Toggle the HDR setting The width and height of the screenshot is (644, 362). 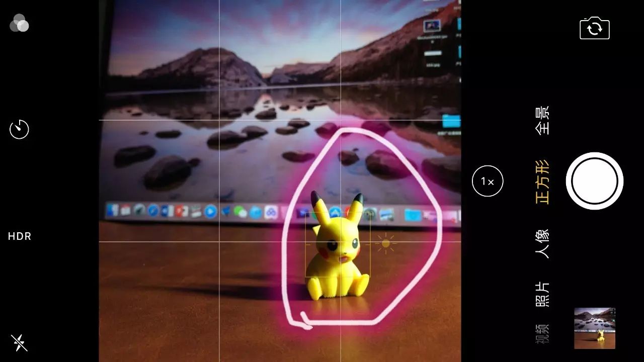(x=20, y=236)
